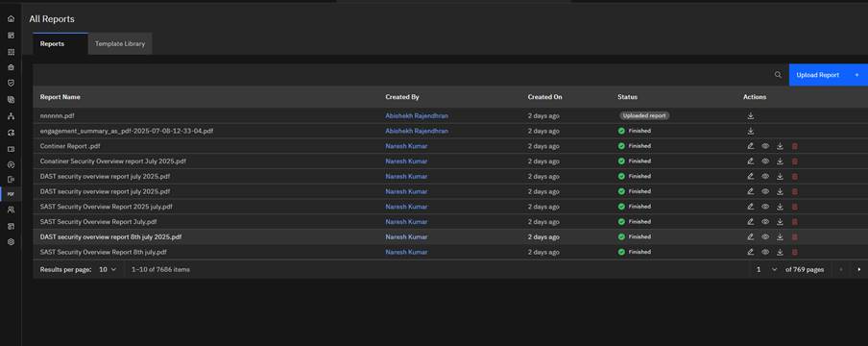Preview SAST Security Overview Report July.pdf
Screen dimensions: 868x346
click(765, 221)
